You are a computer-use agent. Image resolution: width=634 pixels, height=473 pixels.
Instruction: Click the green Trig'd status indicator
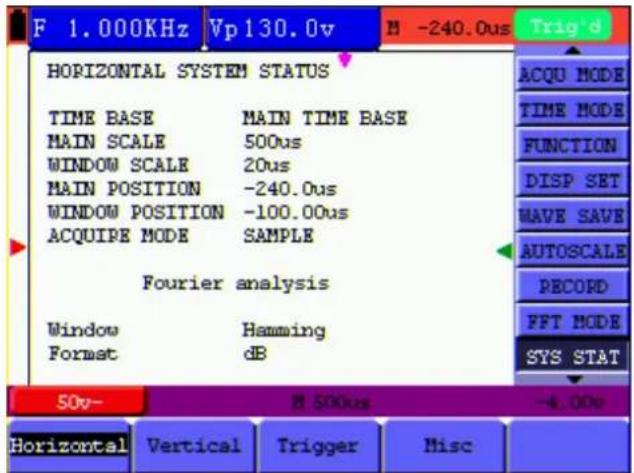[563, 26]
